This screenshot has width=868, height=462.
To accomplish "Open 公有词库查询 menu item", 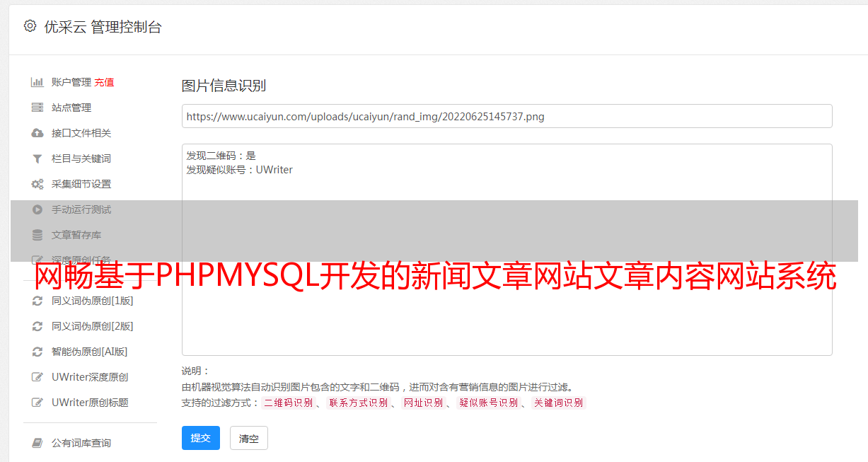I will pyautogui.click(x=81, y=443).
